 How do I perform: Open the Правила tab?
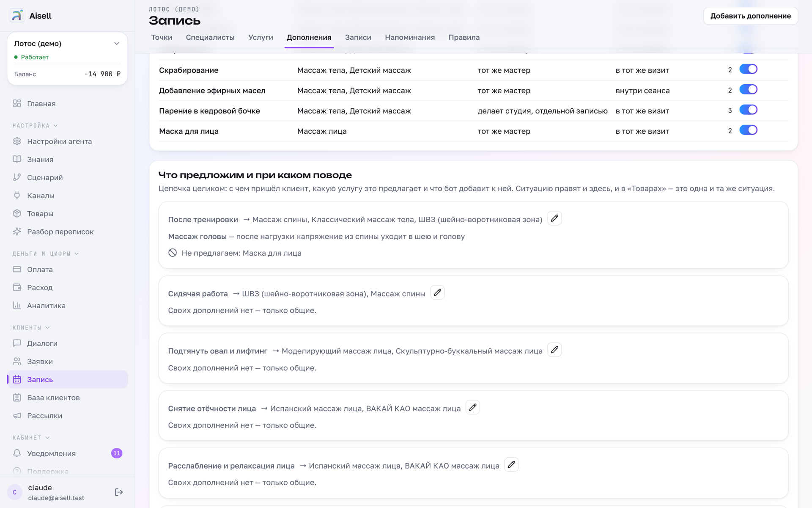click(x=464, y=37)
